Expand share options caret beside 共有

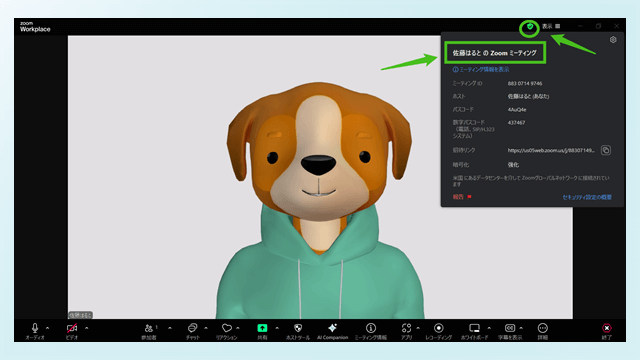277,328
